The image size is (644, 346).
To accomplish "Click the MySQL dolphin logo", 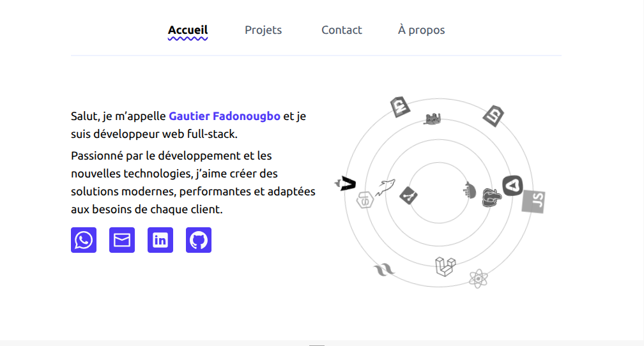I will 385,187.
